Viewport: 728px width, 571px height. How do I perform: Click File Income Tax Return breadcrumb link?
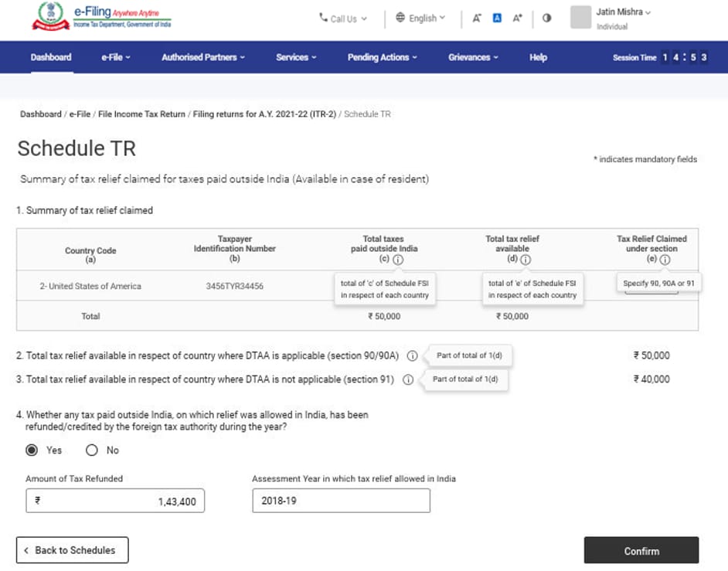(x=141, y=114)
